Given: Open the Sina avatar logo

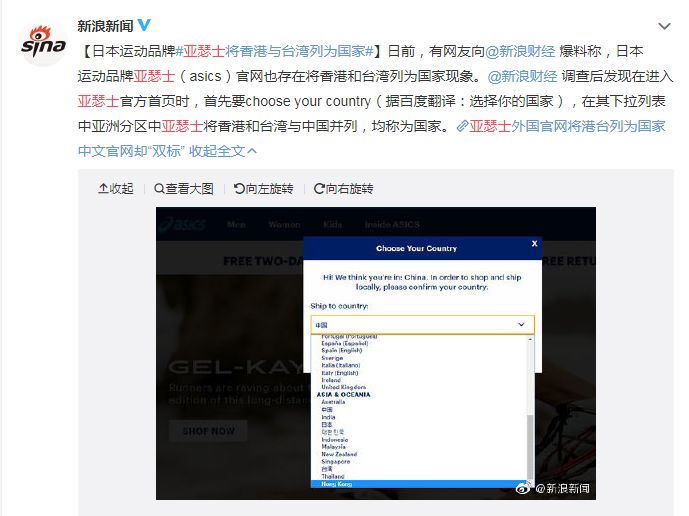Looking at the screenshot, I should (x=43, y=43).
